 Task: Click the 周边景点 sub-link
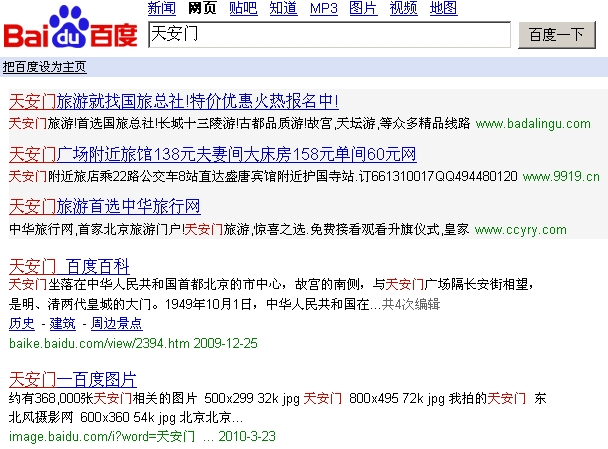[x=117, y=323]
